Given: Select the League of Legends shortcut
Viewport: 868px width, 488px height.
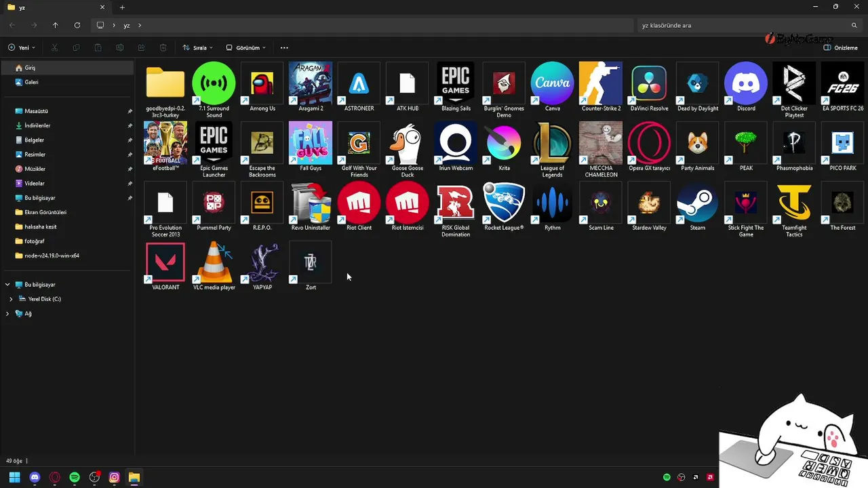Looking at the screenshot, I should [553, 150].
